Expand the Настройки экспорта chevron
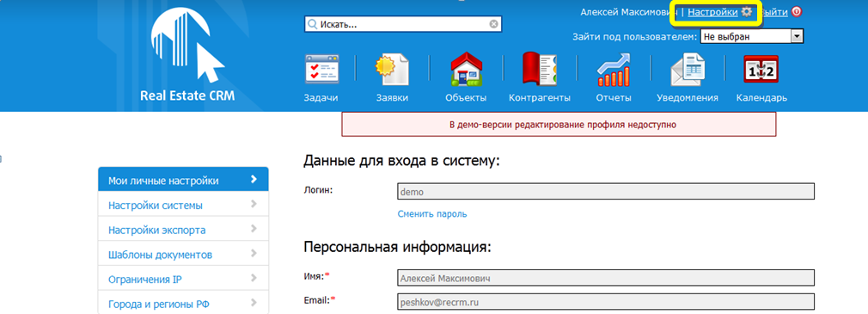 254,228
